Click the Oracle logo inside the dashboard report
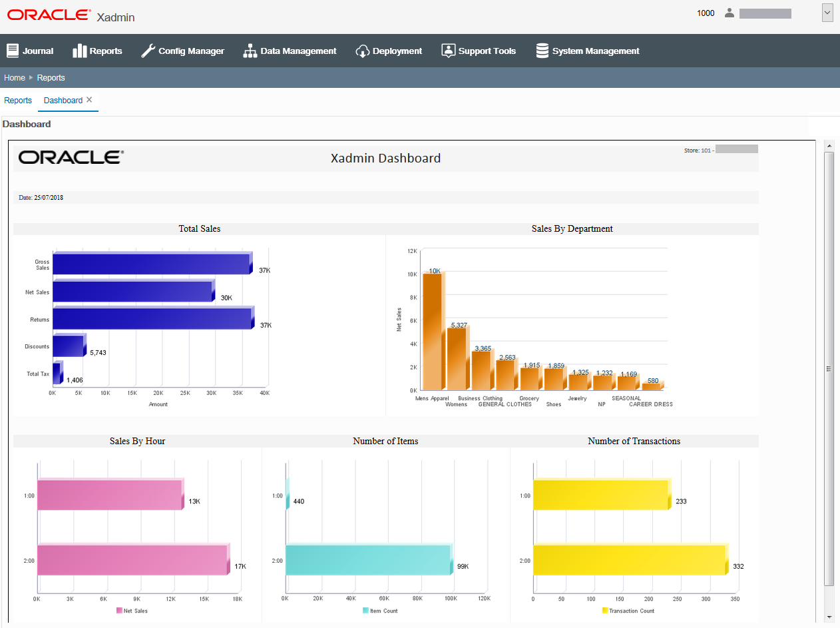Screen dimensions: 840x628 pos(69,158)
